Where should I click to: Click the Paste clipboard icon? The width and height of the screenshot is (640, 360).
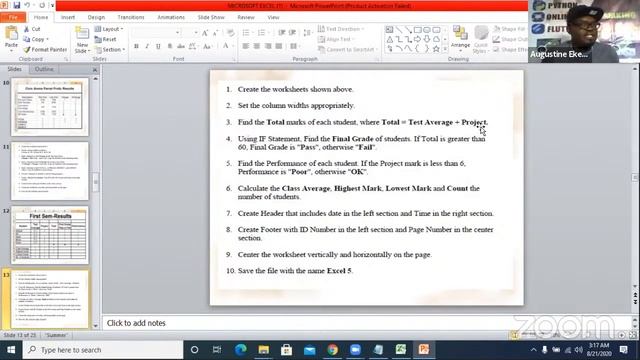pyautogui.click(x=11, y=33)
